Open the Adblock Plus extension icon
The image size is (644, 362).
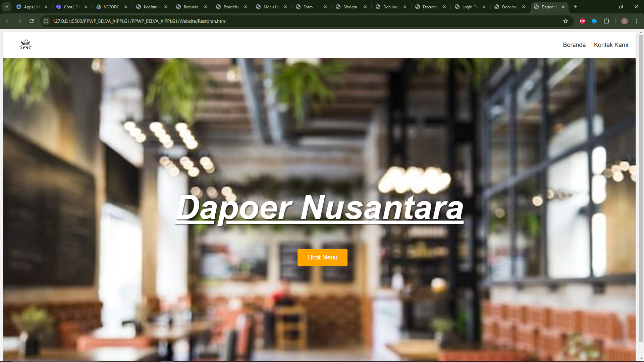582,21
